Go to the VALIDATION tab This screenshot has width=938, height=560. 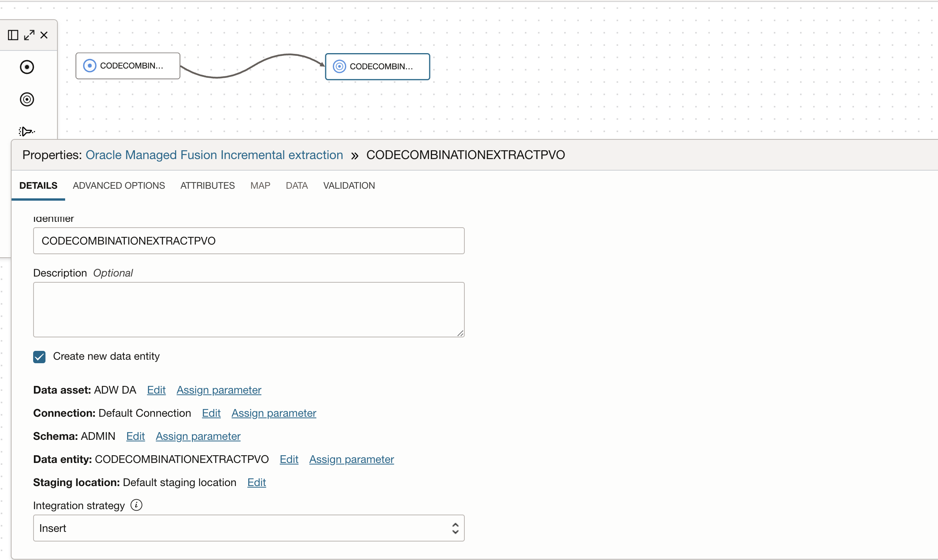tap(349, 186)
